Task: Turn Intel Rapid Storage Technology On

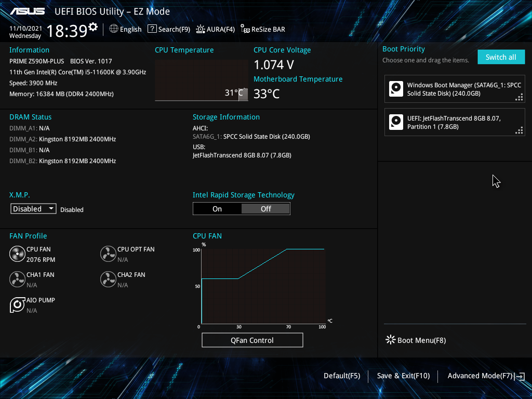Action: 217,209
